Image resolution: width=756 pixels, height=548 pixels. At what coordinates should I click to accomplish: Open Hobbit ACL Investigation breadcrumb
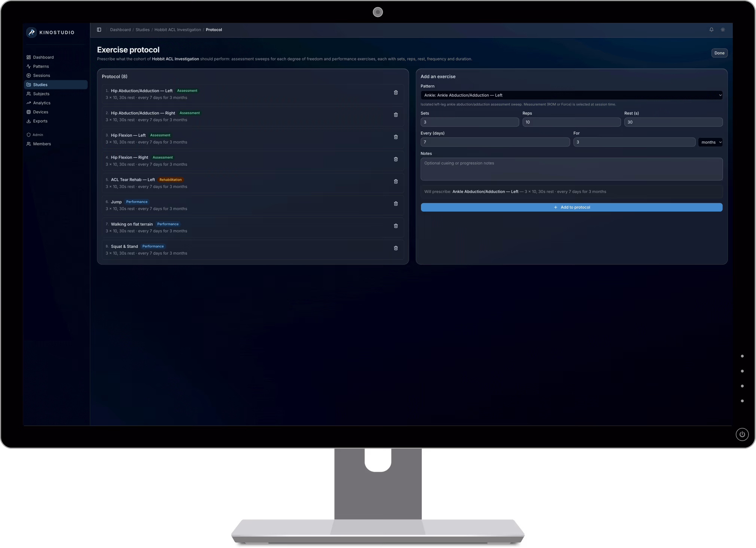coord(177,30)
